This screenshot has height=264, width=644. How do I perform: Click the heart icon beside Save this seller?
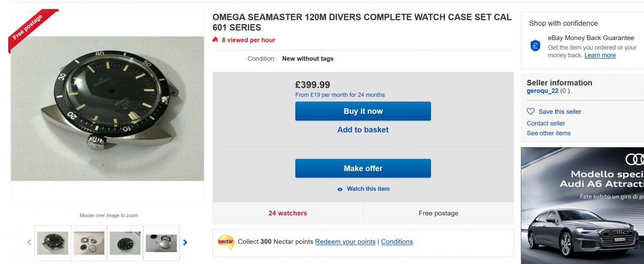point(531,111)
